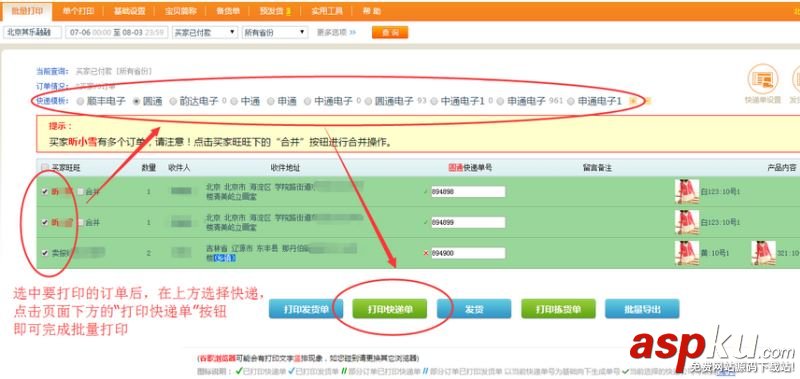Image resolution: width=800 pixels, height=379 pixels.
Task: Click the buyer name 昕小雪 in the tip
Action: pos(83,142)
